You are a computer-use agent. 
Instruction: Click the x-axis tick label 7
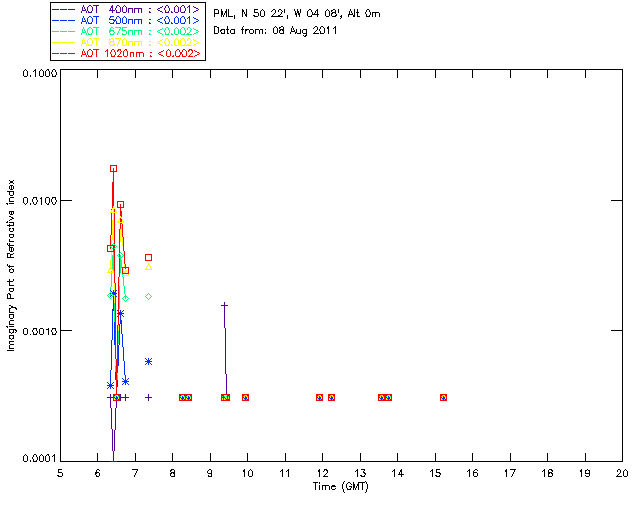coord(135,473)
